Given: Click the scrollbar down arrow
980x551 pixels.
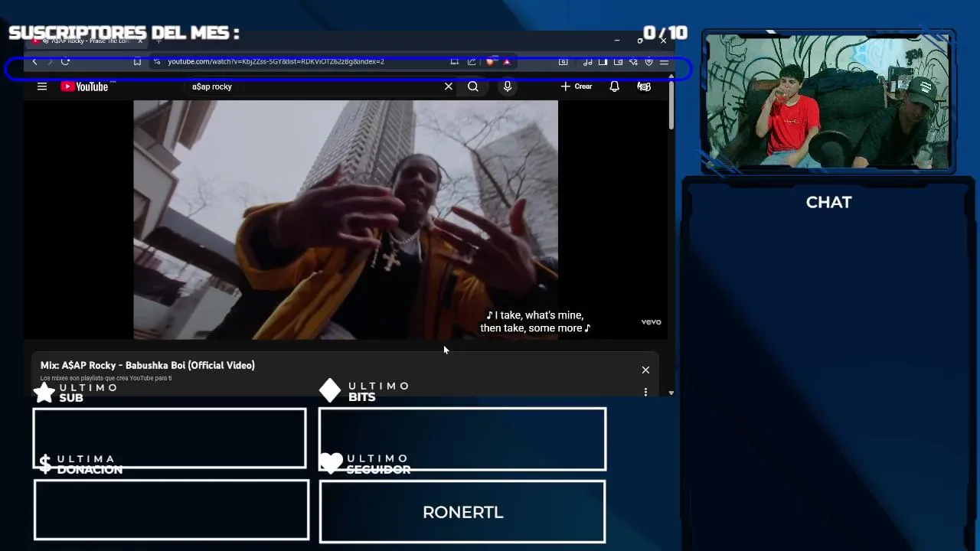Looking at the screenshot, I should point(671,392).
